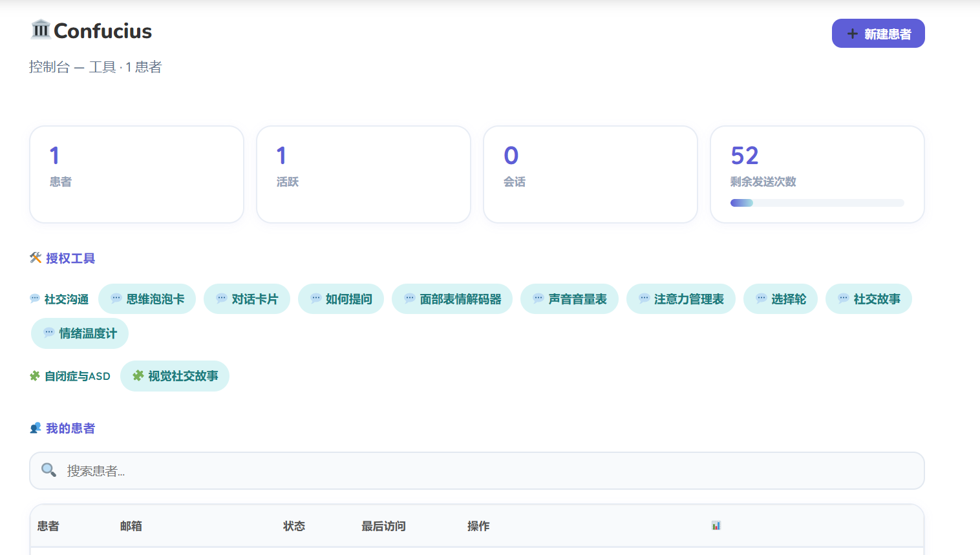The height and width of the screenshot is (555, 980).
Task: Click the plus icon on 新建患者 button
Action: click(853, 34)
